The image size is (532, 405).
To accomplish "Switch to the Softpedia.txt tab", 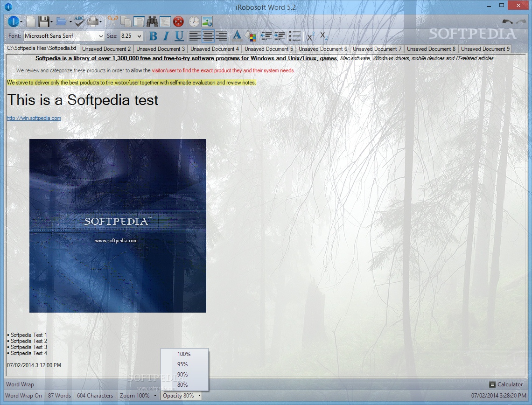I will click(x=42, y=48).
